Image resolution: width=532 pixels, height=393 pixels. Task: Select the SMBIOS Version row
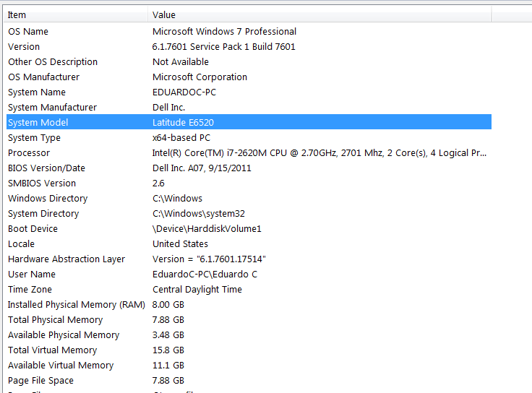click(x=42, y=183)
